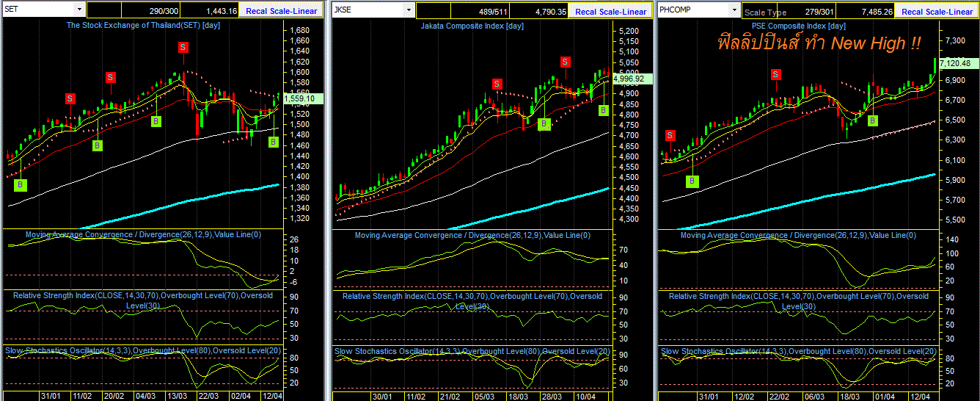
Task: Click the SET panel MACD indicator title
Action: (x=143, y=235)
